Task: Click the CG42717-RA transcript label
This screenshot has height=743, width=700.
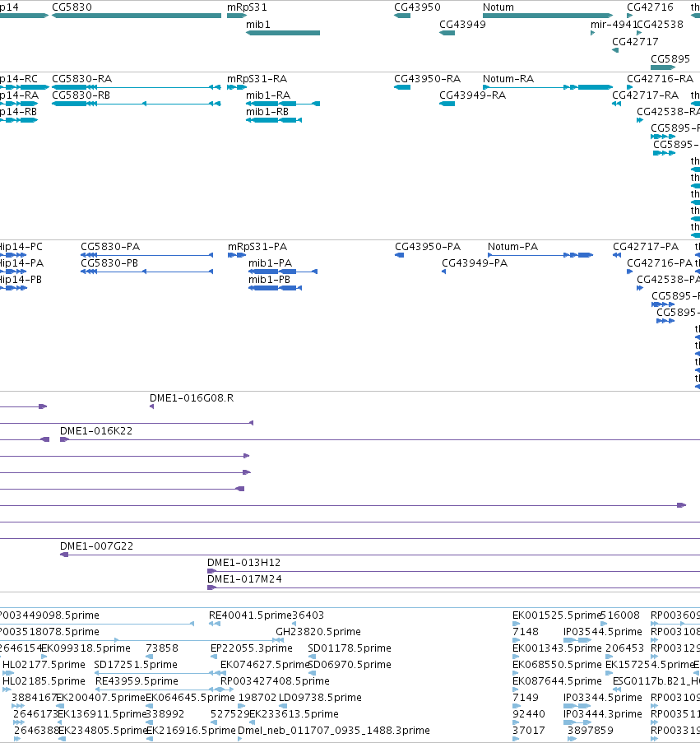Action: pos(645,95)
